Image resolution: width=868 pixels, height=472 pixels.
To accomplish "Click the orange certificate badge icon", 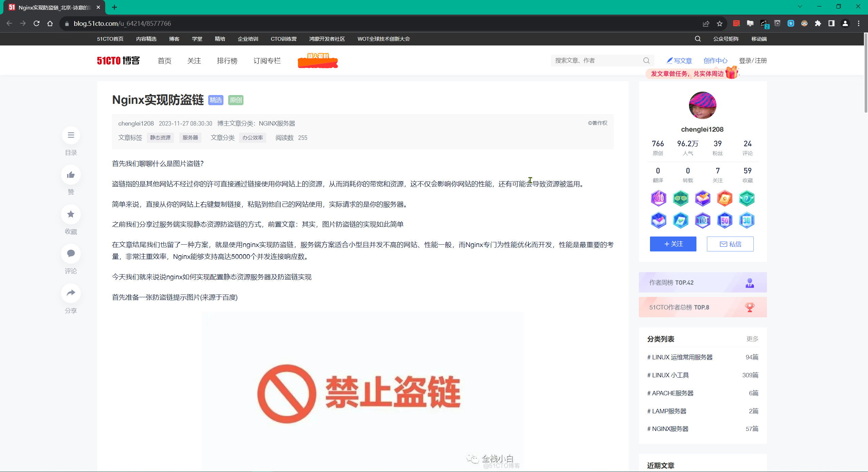I will [x=725, y=198].
